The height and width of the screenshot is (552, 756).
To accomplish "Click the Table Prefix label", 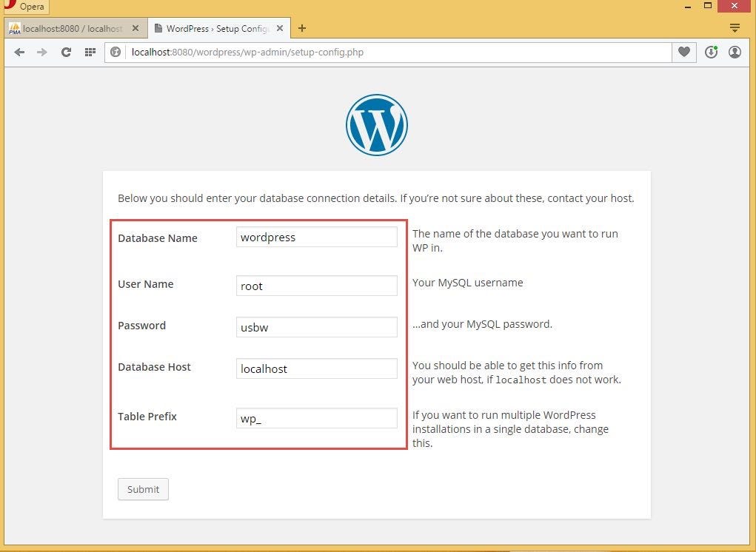I will tap(147, 416).
